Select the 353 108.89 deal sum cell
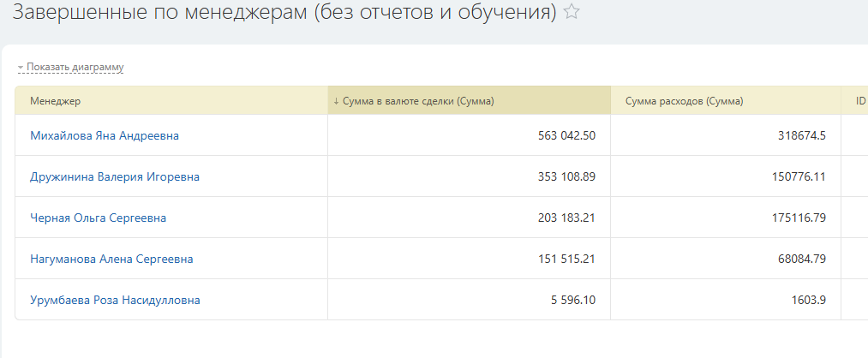 coord(470,177)
